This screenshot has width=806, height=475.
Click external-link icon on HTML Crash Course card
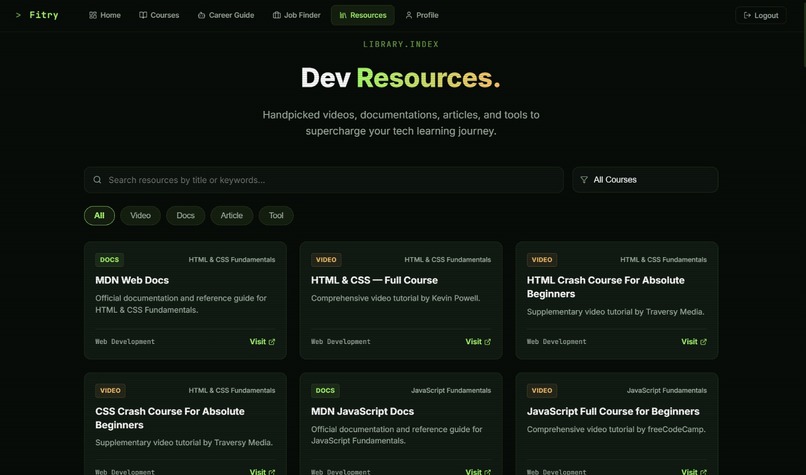click(x=704, y=342)
